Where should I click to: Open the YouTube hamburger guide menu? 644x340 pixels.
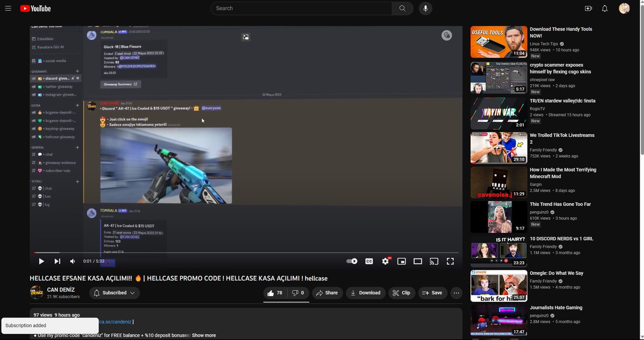point(8,9)
